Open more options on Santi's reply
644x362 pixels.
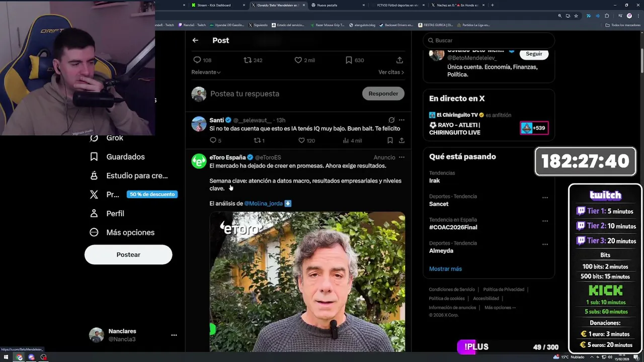tap(401, 120)
